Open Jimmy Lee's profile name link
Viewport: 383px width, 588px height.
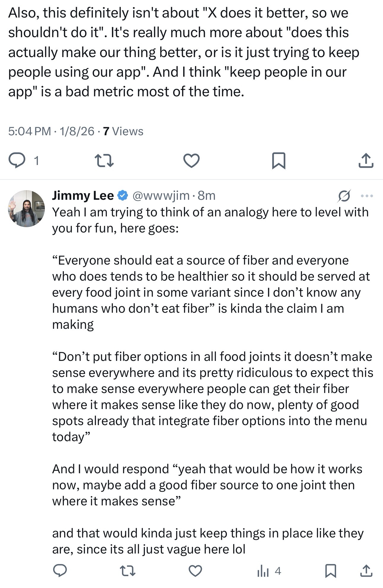tap(83, 196)
